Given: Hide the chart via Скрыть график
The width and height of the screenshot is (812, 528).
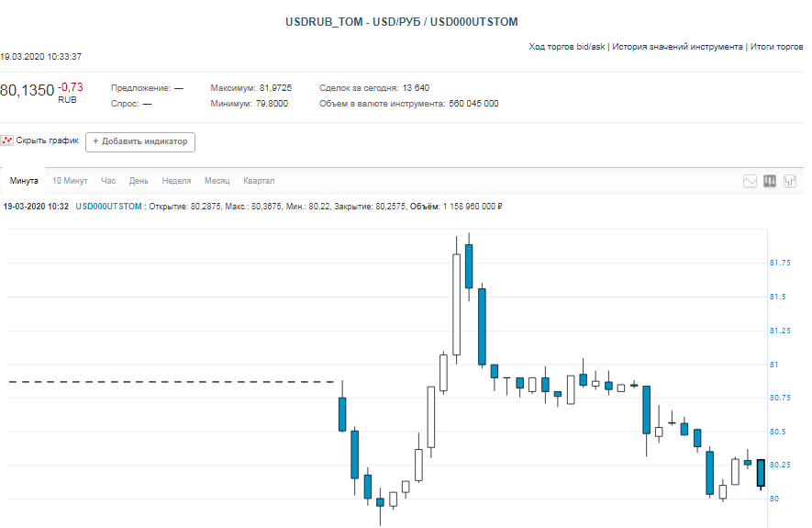Looking at the screenshot, I should [x=47, y=140].
